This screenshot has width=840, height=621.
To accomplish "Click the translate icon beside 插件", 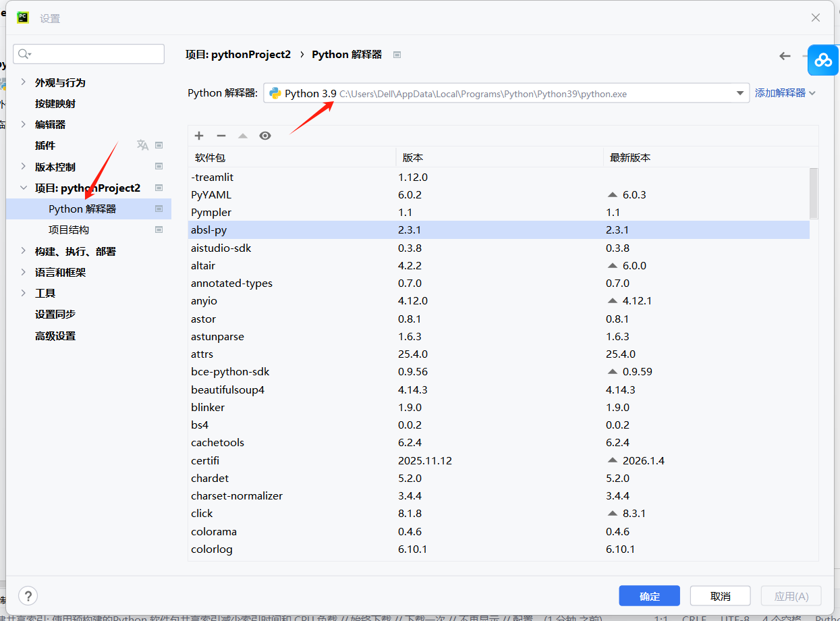I will pyautogui.click(x=142, y=145).
